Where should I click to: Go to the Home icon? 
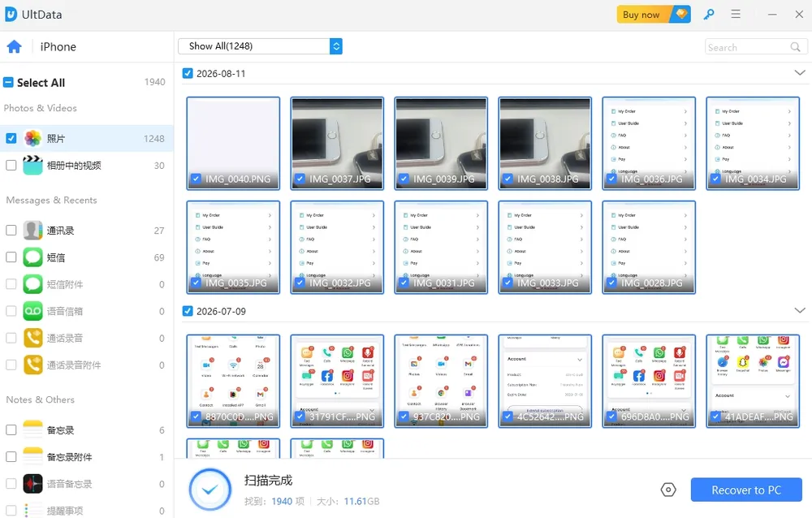pos(14,46)
